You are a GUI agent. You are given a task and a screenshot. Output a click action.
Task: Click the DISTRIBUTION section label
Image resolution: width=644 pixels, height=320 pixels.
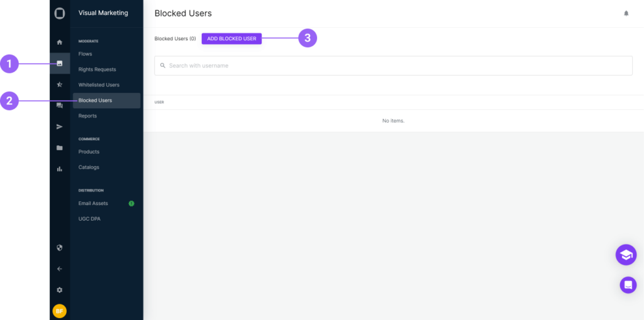[x=91, y=190]
